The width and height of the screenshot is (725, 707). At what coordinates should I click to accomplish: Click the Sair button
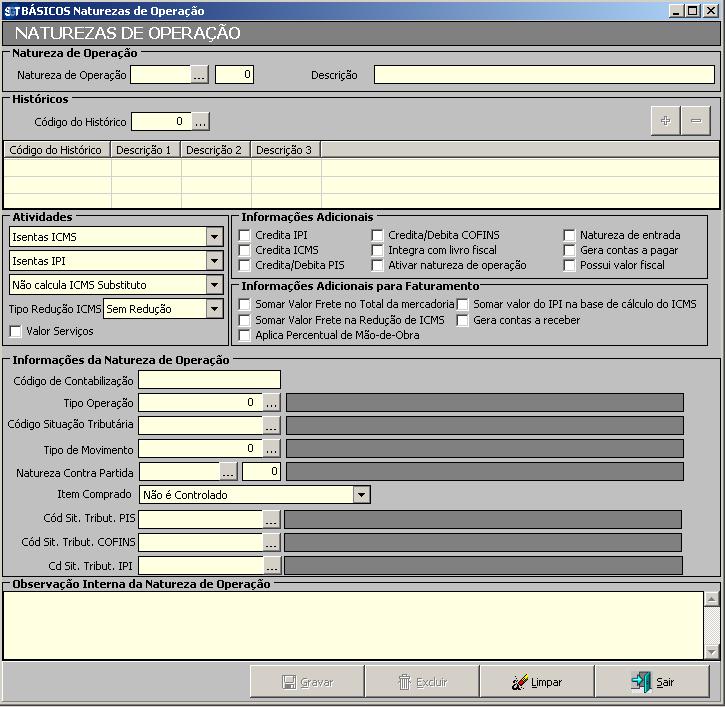pyautogui.click(x=652, y=682)
